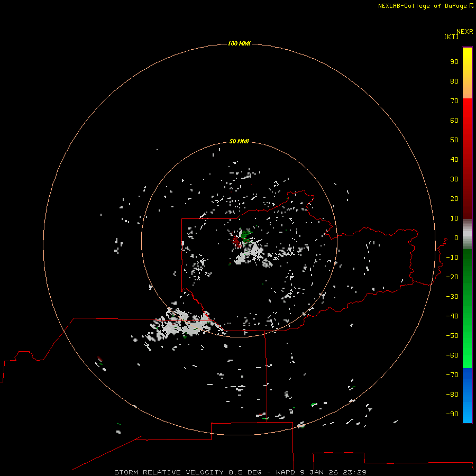This screenshot has width=476, height=476.
Task: Click the -70 value on the velocity scale
Action: pos(452,375)
